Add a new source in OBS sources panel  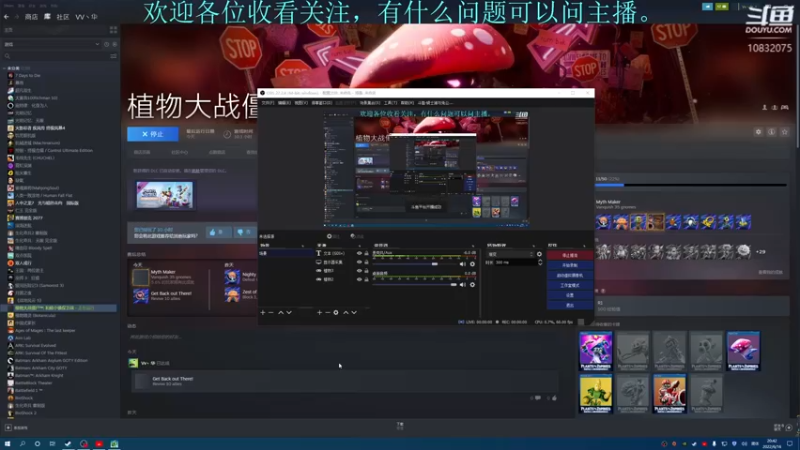click(319, 312)
